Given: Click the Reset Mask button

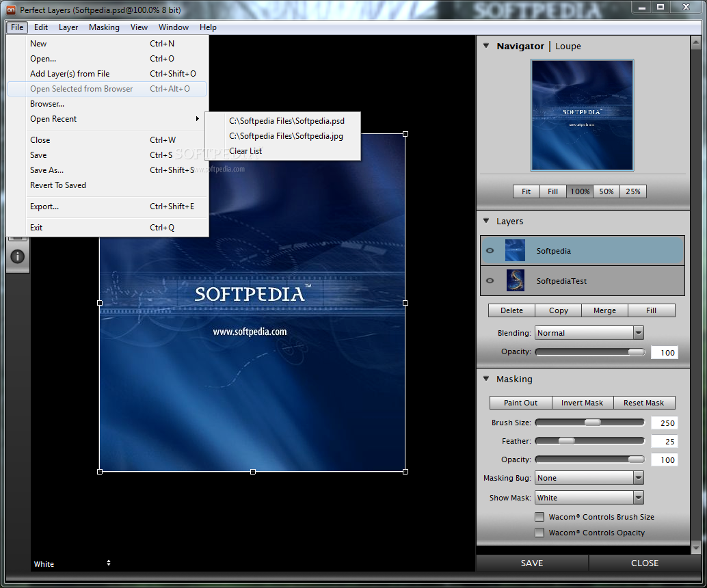Looking at the screenshot, I should [x=644, y=403].
